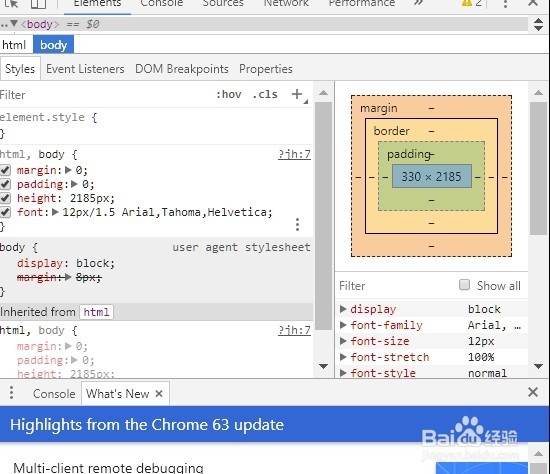Expand the computed display property
Viewport: 550px width, 474px height.
click(x=343, y=309)
